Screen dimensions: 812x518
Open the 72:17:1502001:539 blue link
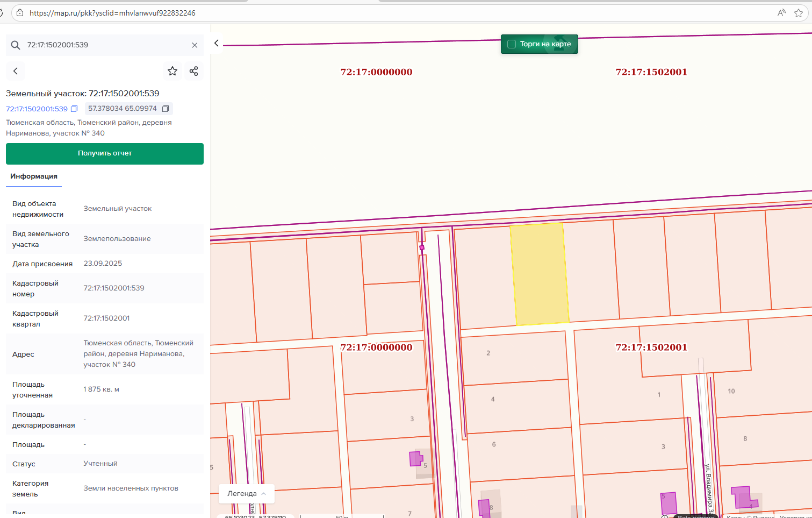(37, 109)
